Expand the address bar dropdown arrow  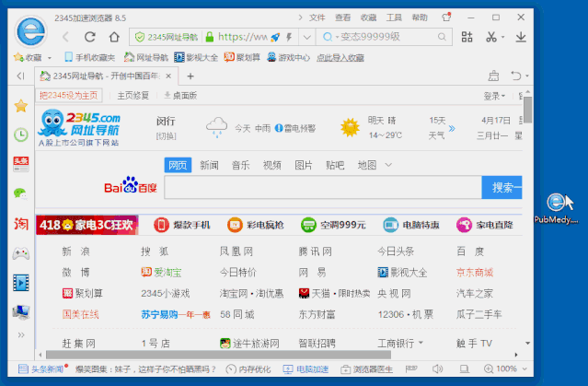click(307, 37)
